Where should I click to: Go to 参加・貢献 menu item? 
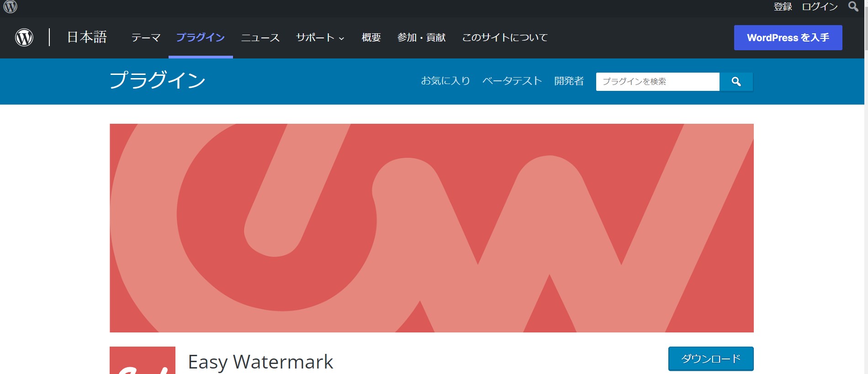pos(421,37)
